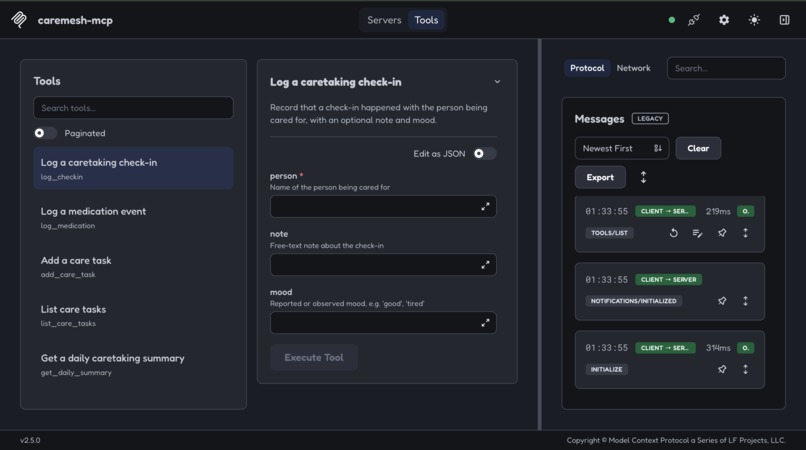Open the settings gear icon
Viewport: 806px width, 450px height.
724,20
